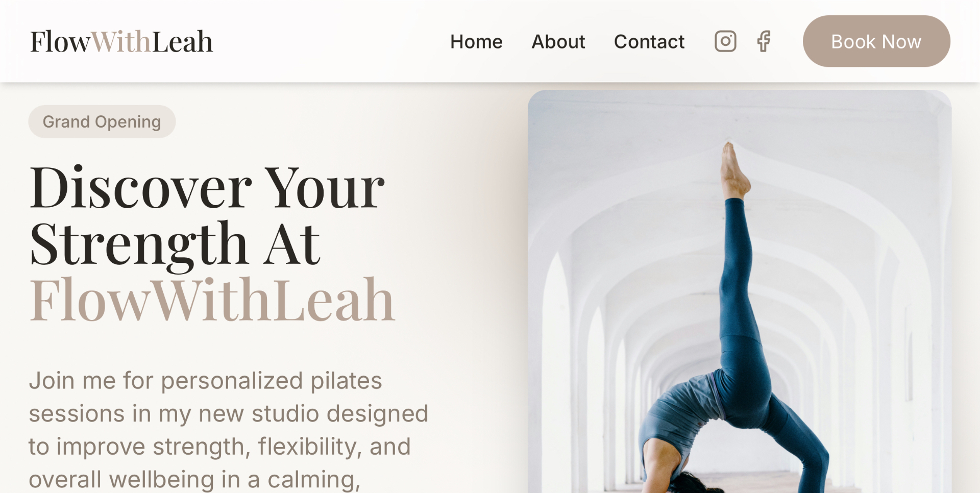
Task: Click the 'Discover Your' heading line
Action: [x=207, y=187]
